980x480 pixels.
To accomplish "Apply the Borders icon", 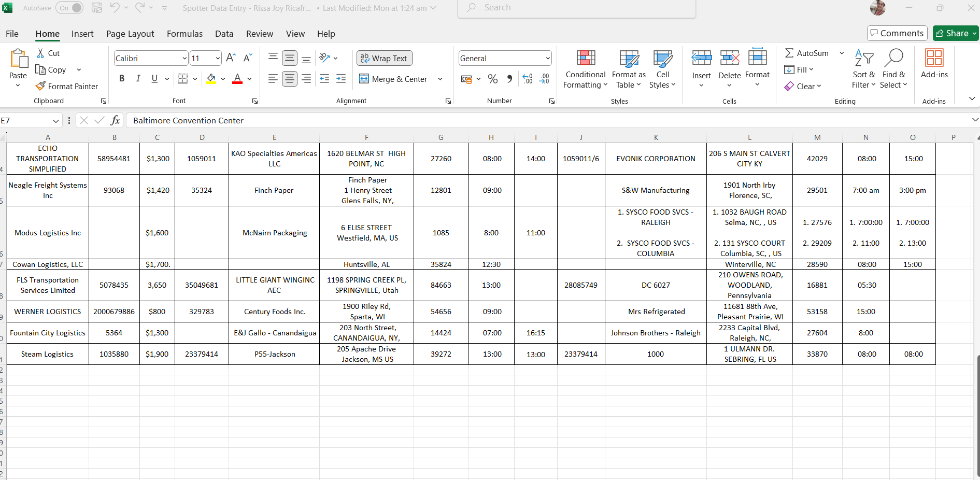I will click(182, 78).
